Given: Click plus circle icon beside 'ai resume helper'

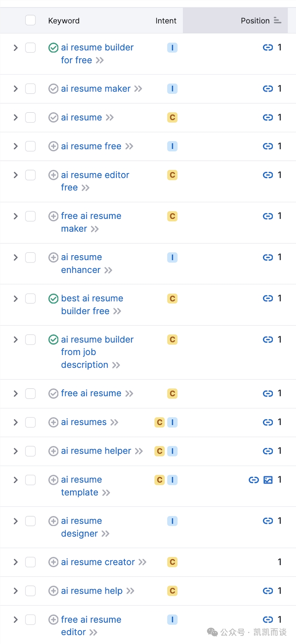Looking at the screenshot, I should [53, 451].
